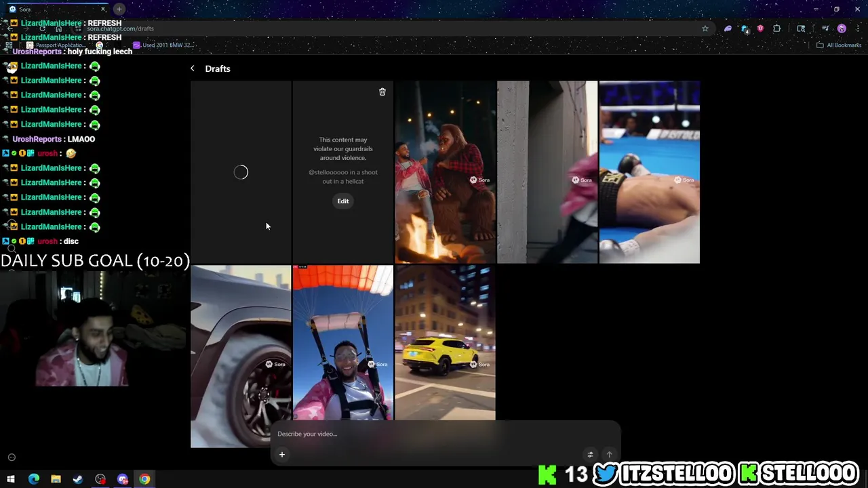This screenshot has width=868, height=488.
Task: Open the OBS icon in the taskbar
Action: [100, 479]
